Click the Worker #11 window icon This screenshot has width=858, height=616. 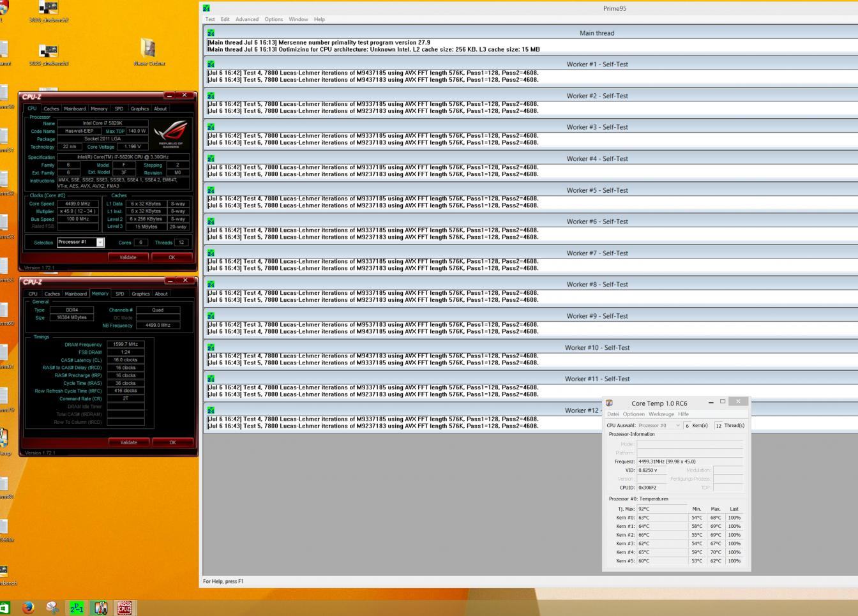(211, 379)
